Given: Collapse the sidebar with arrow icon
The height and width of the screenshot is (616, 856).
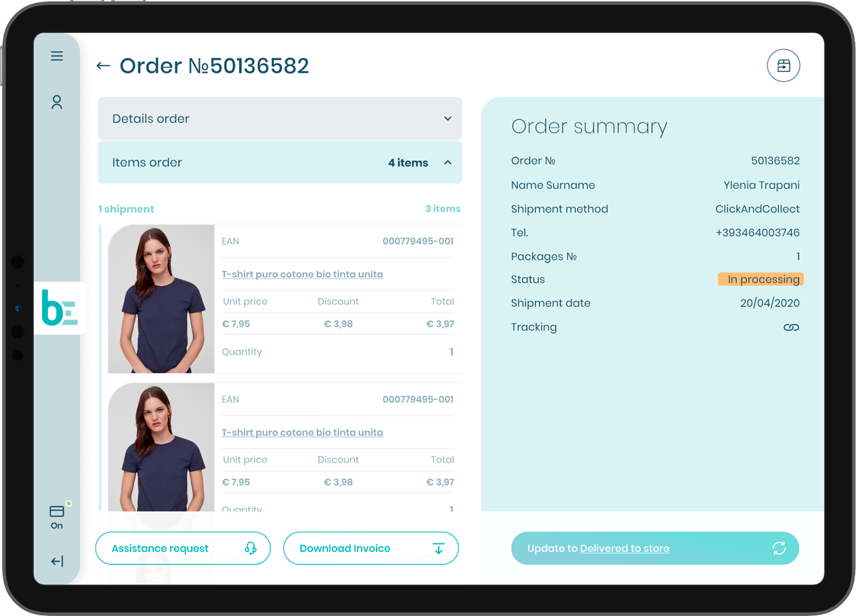Looking at the screenshot, I should pos(57,562).
